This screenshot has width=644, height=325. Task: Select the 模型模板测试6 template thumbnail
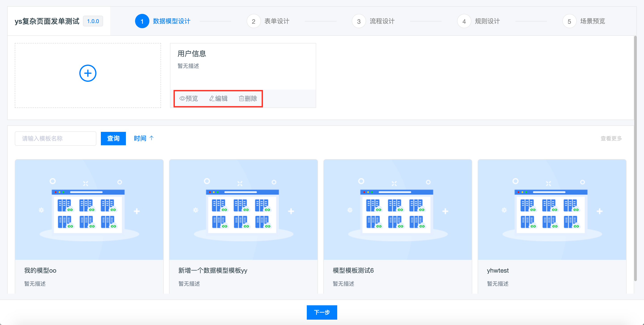pos(398,210)
